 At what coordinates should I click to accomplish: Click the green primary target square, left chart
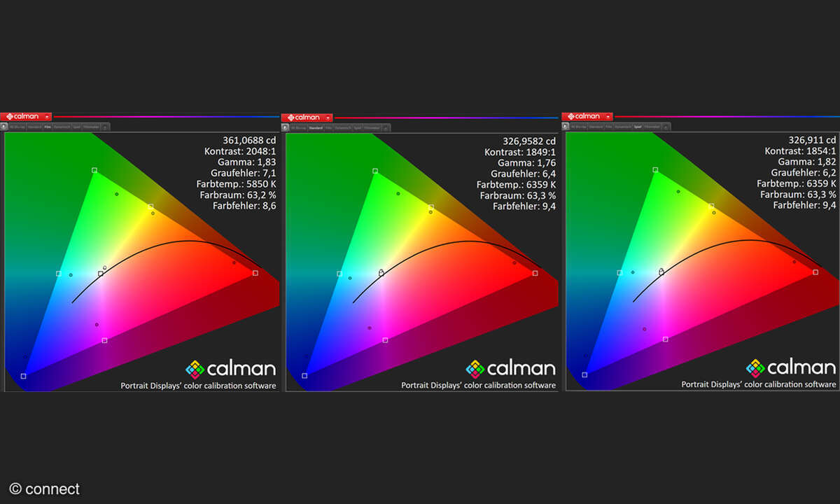[x=94, y=170]
